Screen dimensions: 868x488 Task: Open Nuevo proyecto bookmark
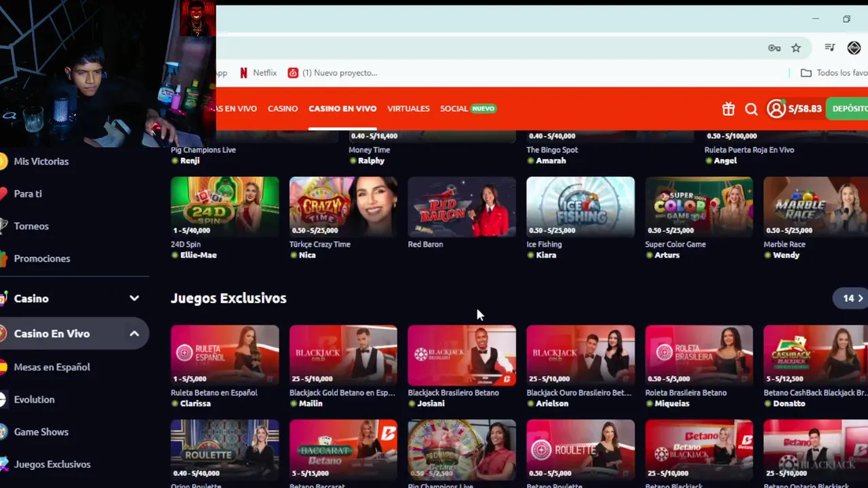coord(332,73)
